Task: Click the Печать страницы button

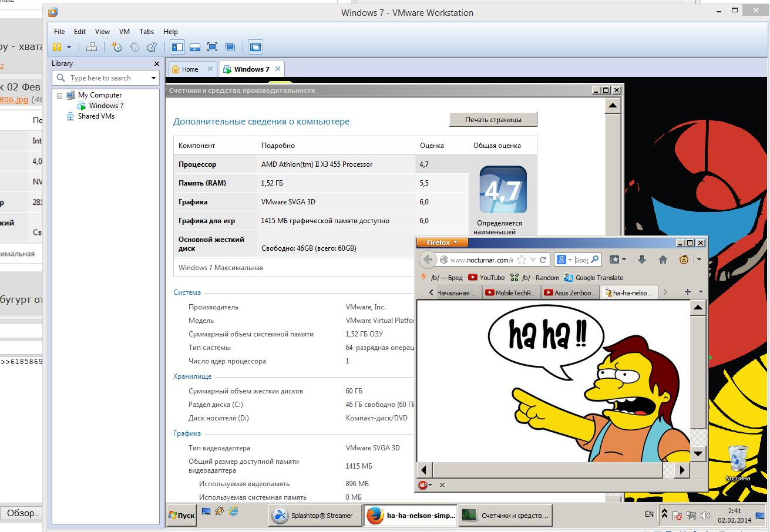Action: click(493, 120)
